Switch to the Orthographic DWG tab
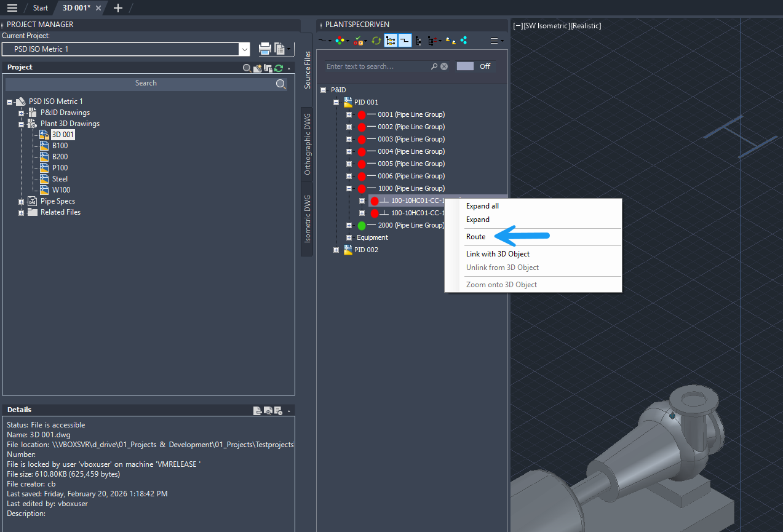783x532 pixels. [308, 144]
